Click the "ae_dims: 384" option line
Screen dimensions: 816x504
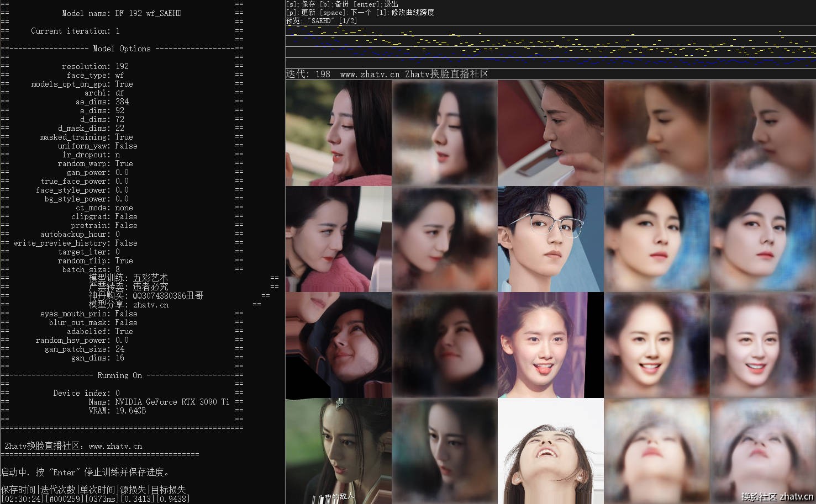[102, 102]
